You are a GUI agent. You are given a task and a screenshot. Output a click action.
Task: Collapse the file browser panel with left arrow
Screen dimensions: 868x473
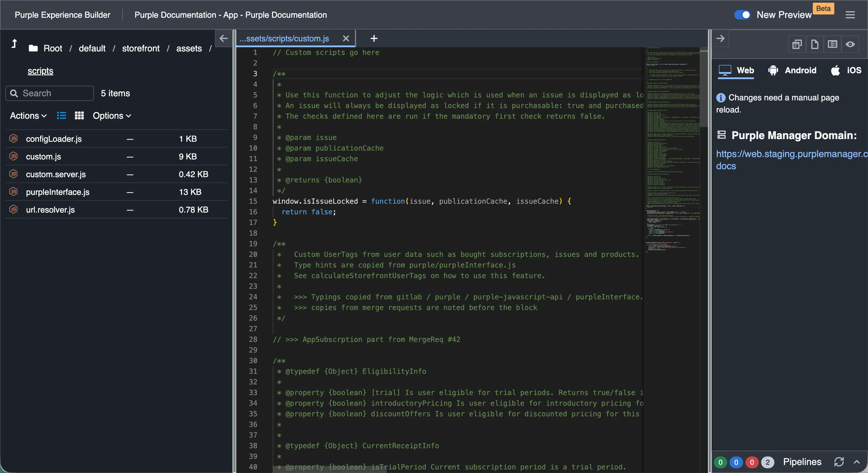[224, 38]
